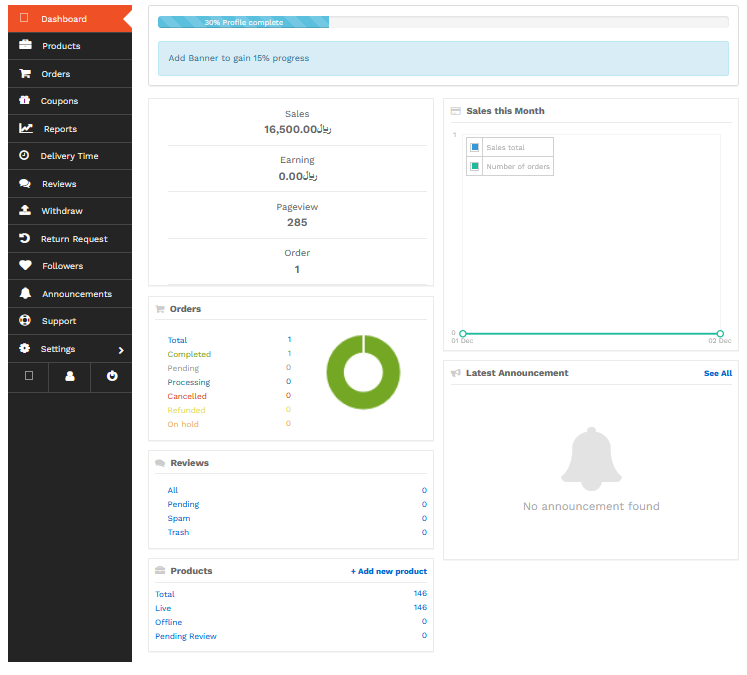
Task: Click the green orders donut chart
Action: click(x=363, y=372)
